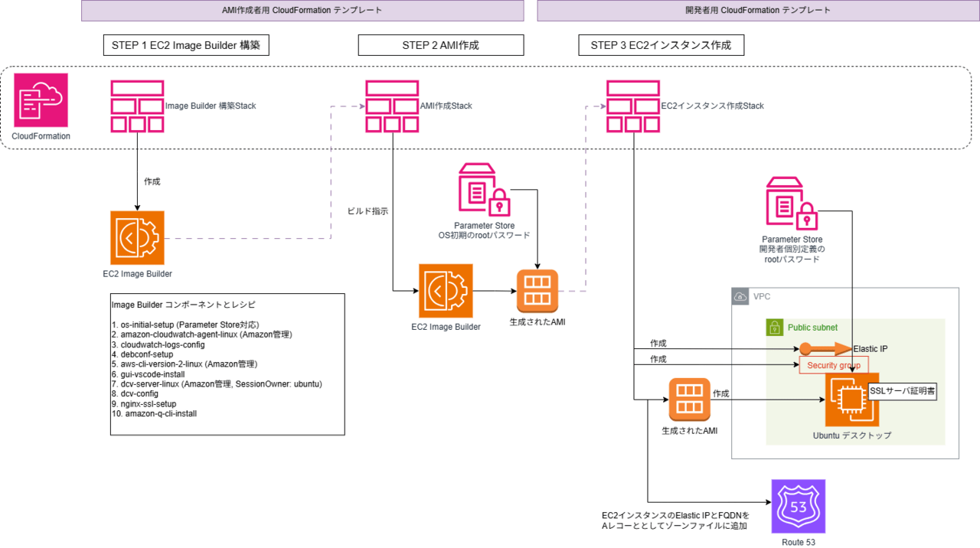Viewport: 980px width, 548px height.
Task: Select the SSLサーバ証明書 label box
Action: [x=903, y=390]
